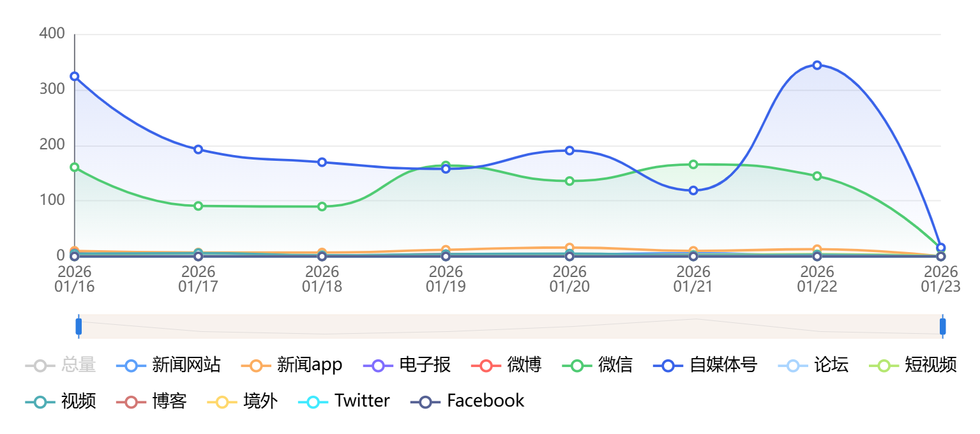Click the left zoom slider handle
980x434 pixels.
pyautogui.click(x=79, y=326)
